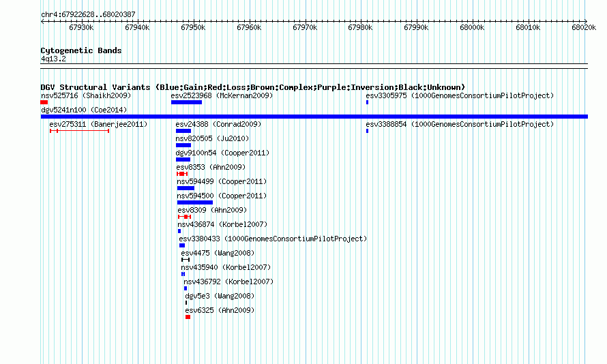
Task: Click the 68000k ruler position
Action: [472, 27]
